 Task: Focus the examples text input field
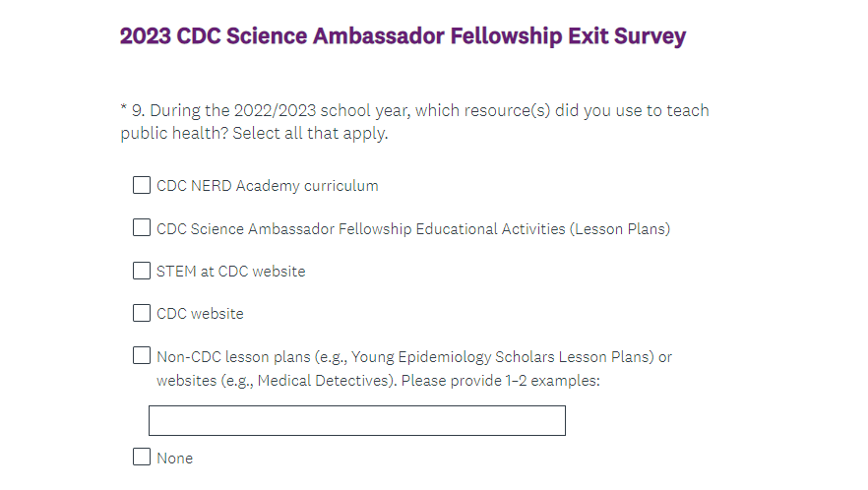pyautogui.click(x=356, y=420)
